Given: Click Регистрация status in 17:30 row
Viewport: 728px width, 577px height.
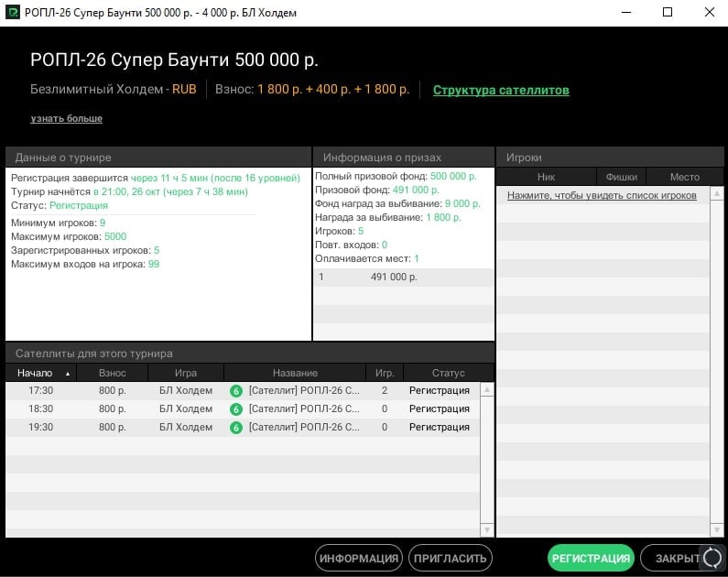Looking at the screenshot, I should coord(440,390).
